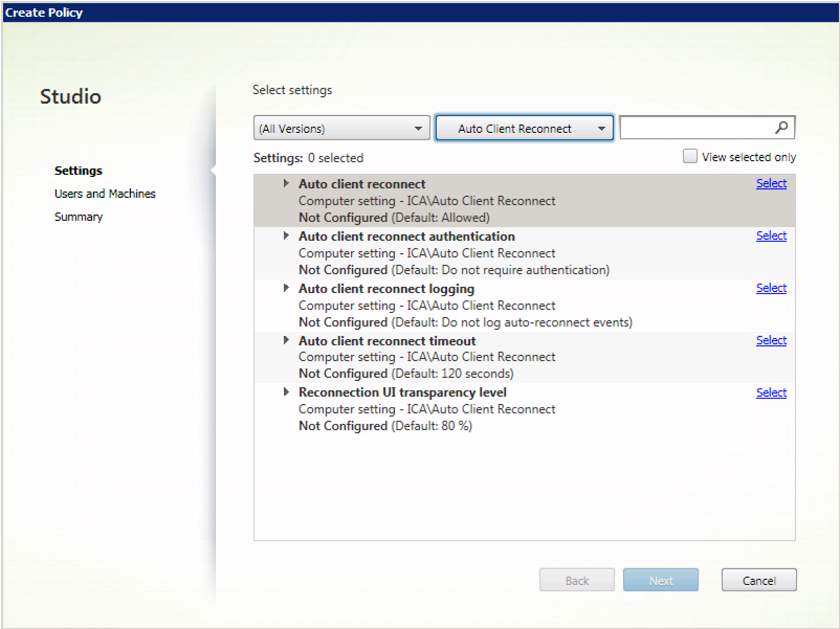Open the All Versions dropdown
Viewport: 840px width, 629px height.
(341, 128)
